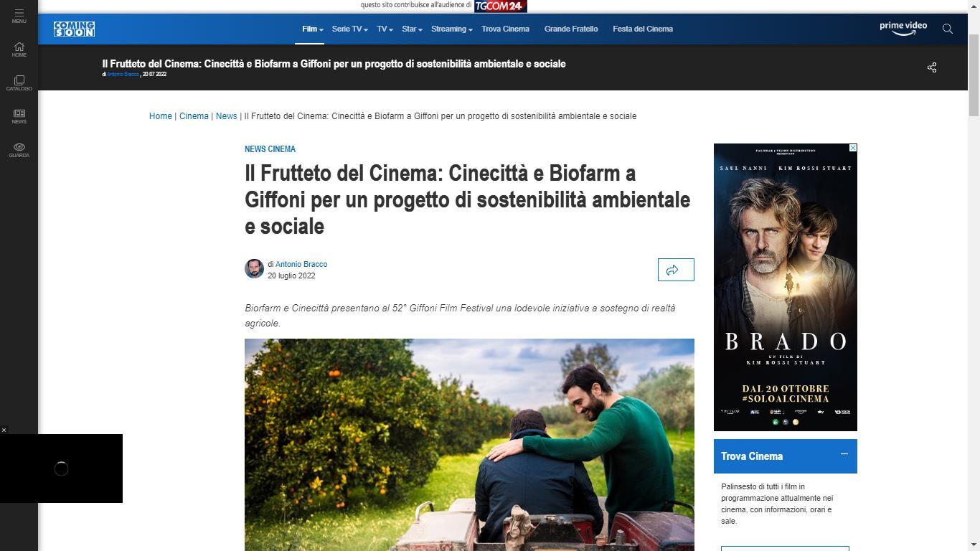Click the Brado movie ad poster
Viewport: 980px width, 551px height.
tap(786, 287)
